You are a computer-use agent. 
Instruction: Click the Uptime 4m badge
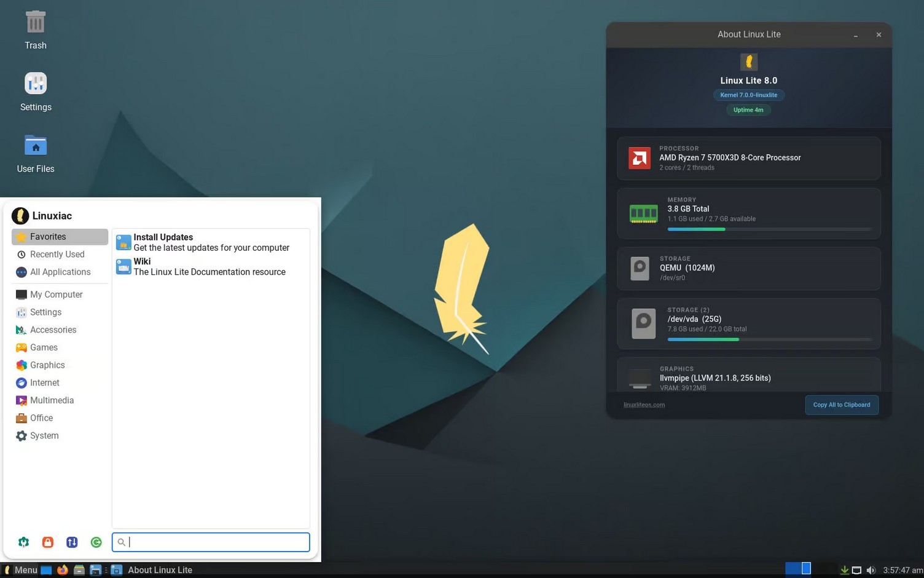click(748, 110)
